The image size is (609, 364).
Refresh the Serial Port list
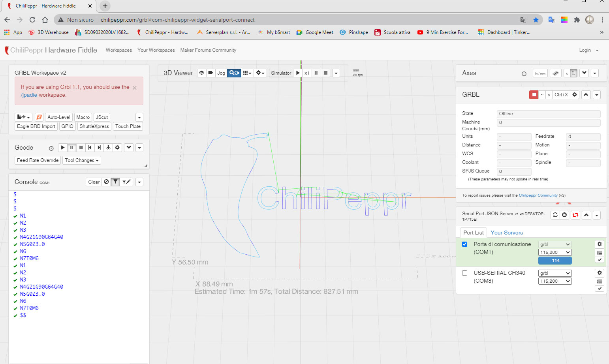coord(555,215)
